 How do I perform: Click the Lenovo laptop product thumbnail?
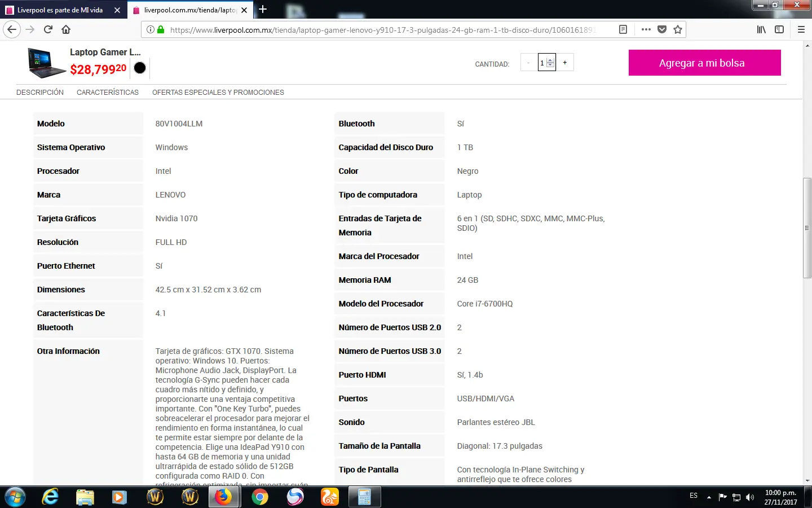[x=47, y=63]
